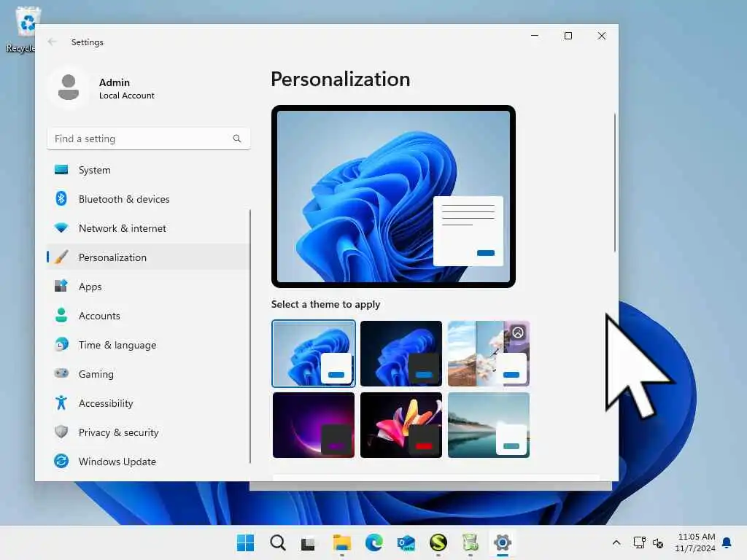The height and width of the screenshot is (560, 747).
Task: Open Network & internet settings
Action: (x=148, y=228)
